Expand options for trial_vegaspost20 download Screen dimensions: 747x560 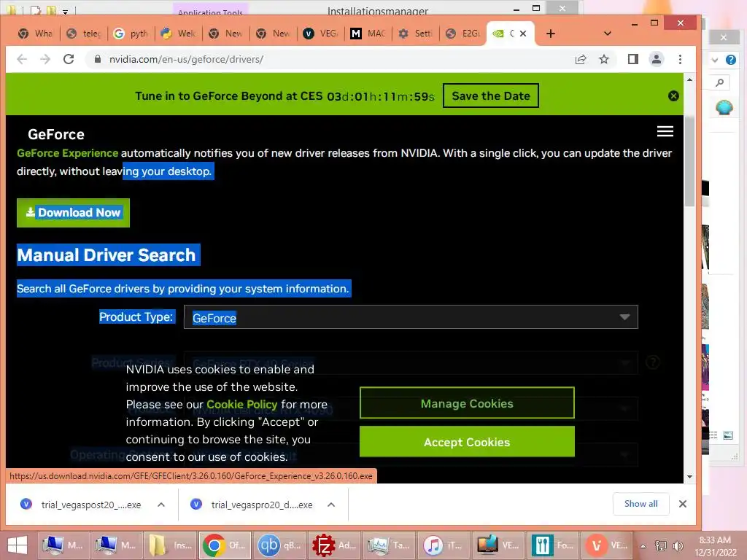(161, 505)
